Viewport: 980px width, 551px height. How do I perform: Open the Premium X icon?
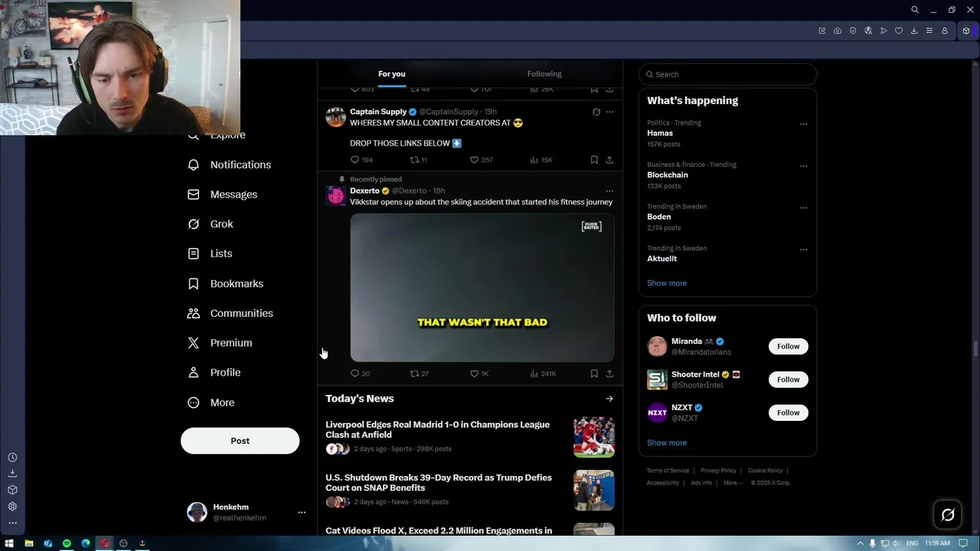194,343
